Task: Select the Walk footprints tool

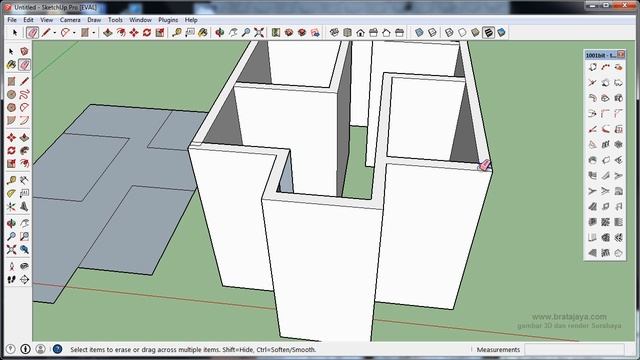Action: point(11,280)
